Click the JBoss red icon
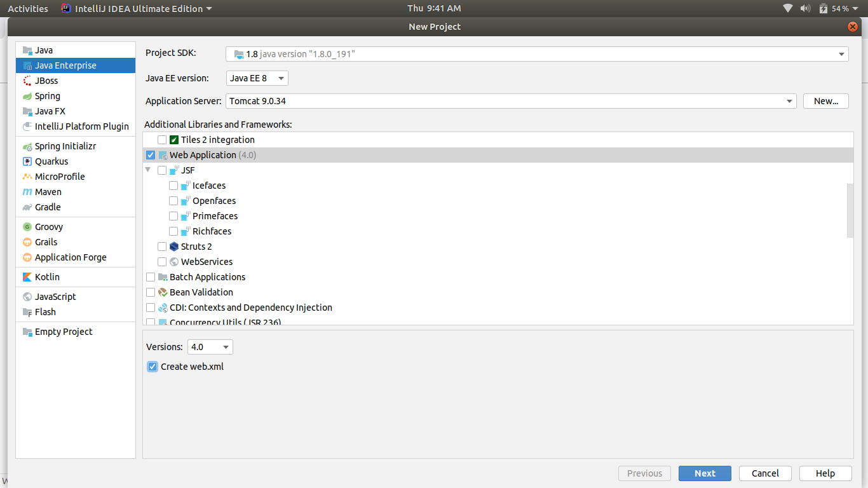The height and width of the screenshot is (488, 868). tap(27, 81)
